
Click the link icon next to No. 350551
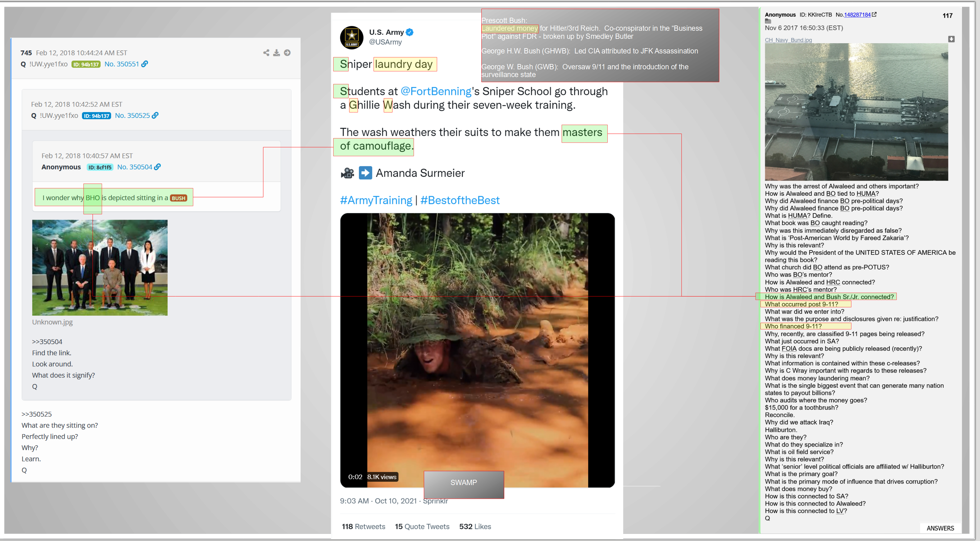[x=145, y=64]
